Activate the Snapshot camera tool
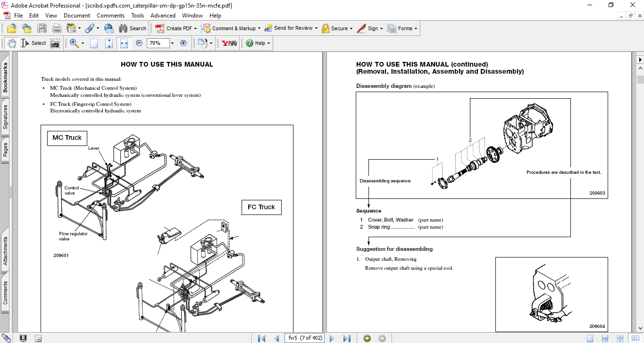The image size is (644, 343). [55, 43]
